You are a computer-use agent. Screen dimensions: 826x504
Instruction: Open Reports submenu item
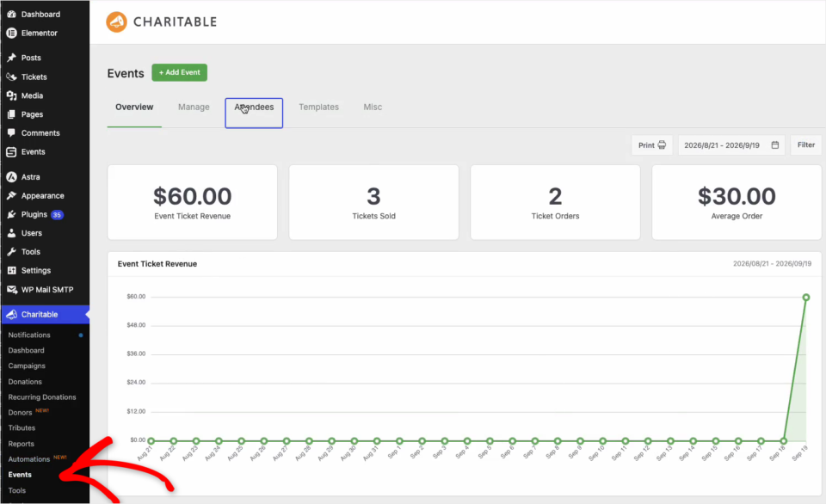click(21, 444)
